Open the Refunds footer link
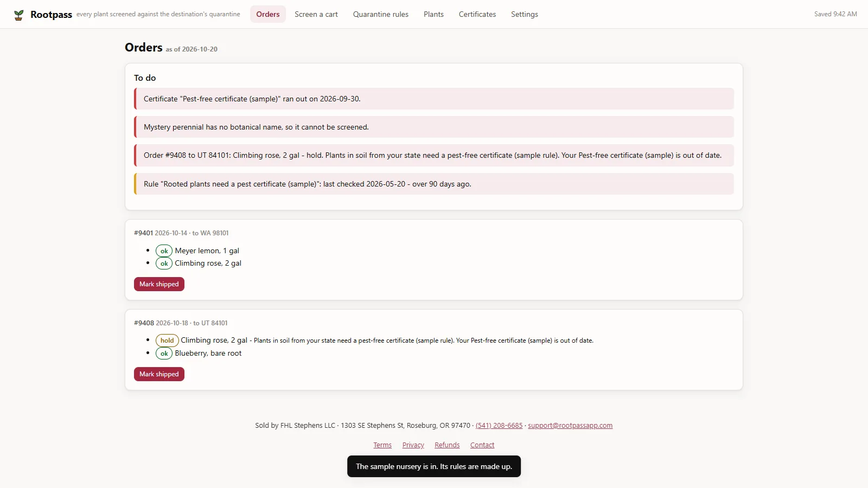This screenshot has height=488, width=868. pyautogui.click(x=447, y=445)
